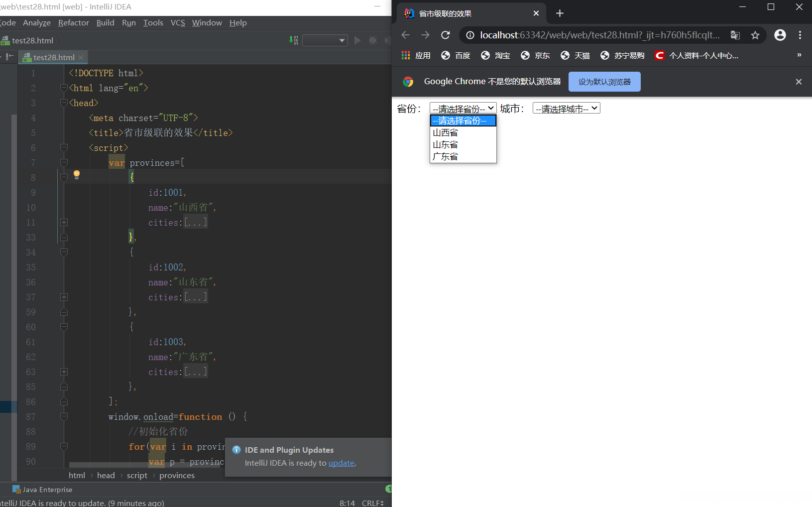Click the head breadcrumb in the editor
This screenshot has height=507, width=812.
click(106, 475)
